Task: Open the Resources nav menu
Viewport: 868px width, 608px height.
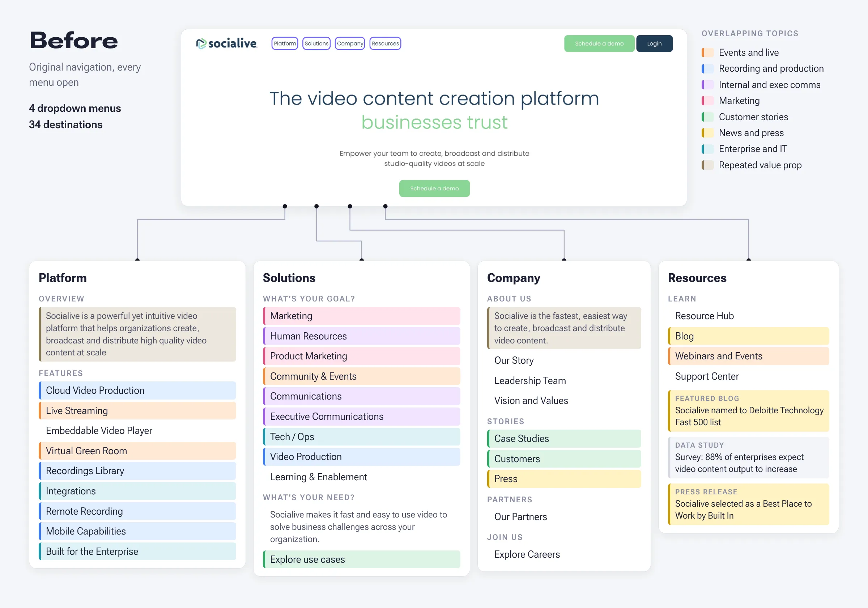Action: click(x=385, y=43)
